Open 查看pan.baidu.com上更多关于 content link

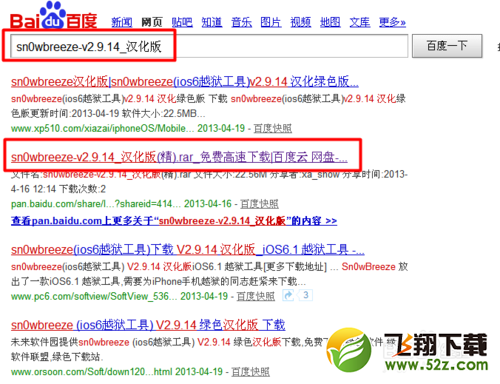(174, 221)
